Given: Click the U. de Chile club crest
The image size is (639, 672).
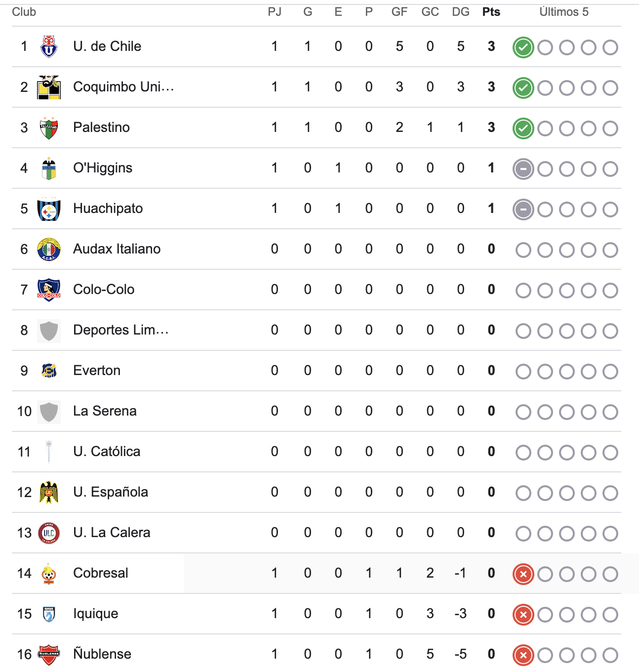Looking at the screenshot, I should 48,47.
